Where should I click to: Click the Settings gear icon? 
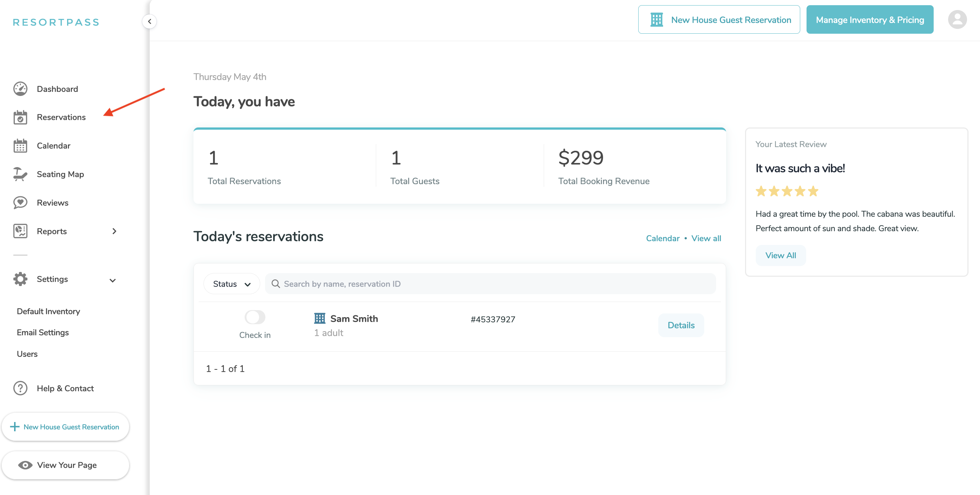coord(20,279)
